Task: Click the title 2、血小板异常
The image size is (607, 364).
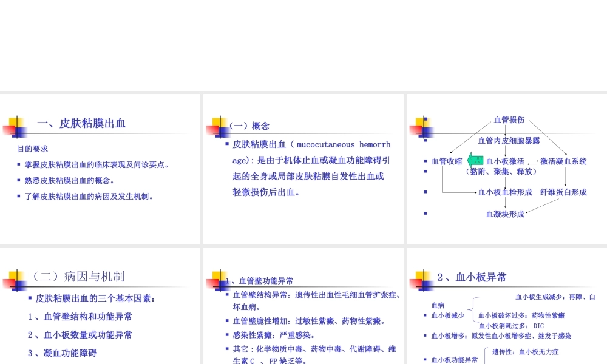Action: click(471, 277)
